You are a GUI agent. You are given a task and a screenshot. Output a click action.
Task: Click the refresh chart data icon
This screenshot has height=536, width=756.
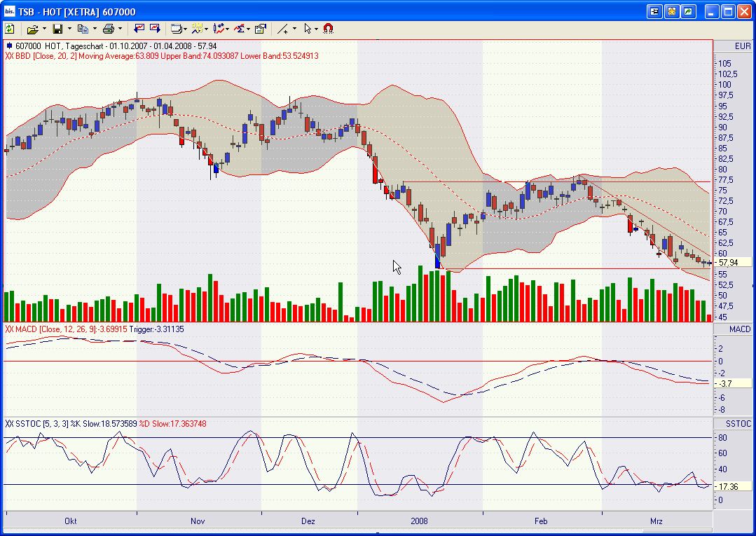coord(10,29)
